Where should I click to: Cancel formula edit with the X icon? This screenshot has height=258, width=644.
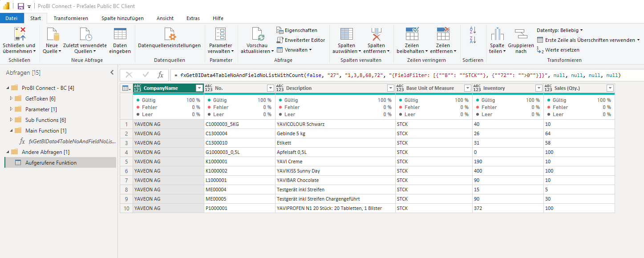click(129, 75)
